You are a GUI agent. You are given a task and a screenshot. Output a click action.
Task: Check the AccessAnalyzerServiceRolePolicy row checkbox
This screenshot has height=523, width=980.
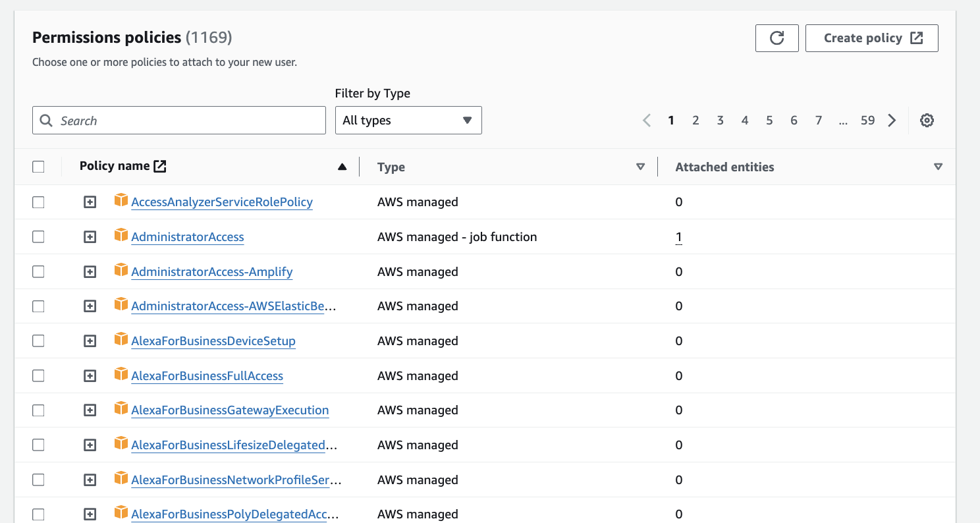[x=38, y=202]
